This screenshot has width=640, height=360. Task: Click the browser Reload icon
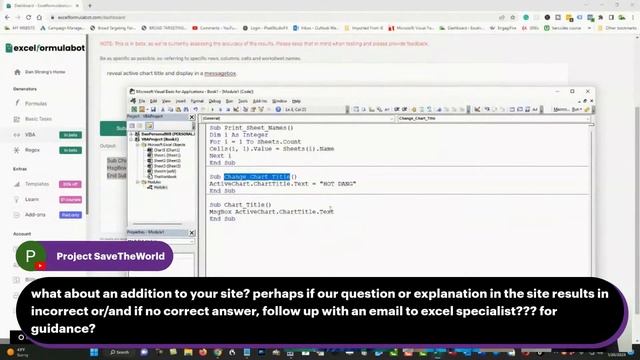[x=28, y=18]
